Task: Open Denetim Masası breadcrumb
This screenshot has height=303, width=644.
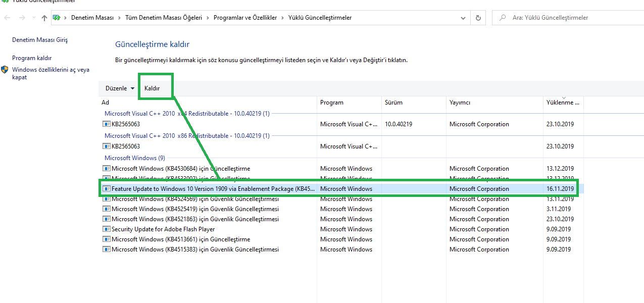Action: pos(92,18)
